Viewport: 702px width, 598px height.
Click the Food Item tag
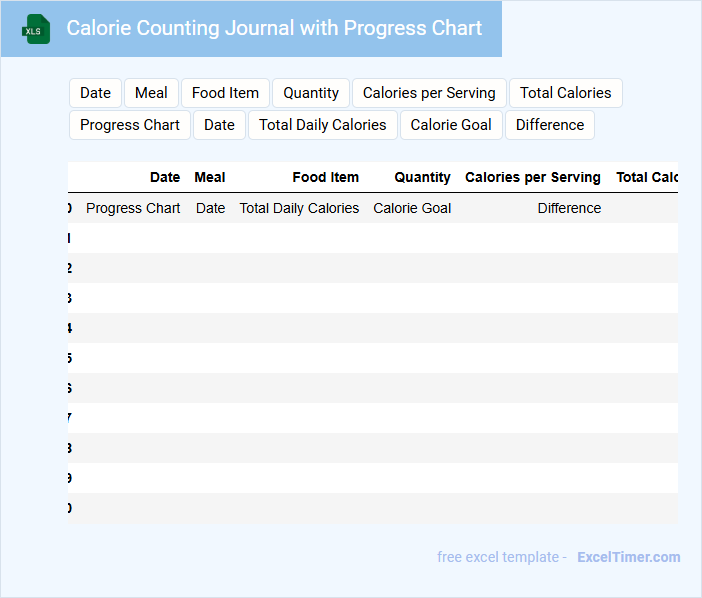(x=225, y=93)
